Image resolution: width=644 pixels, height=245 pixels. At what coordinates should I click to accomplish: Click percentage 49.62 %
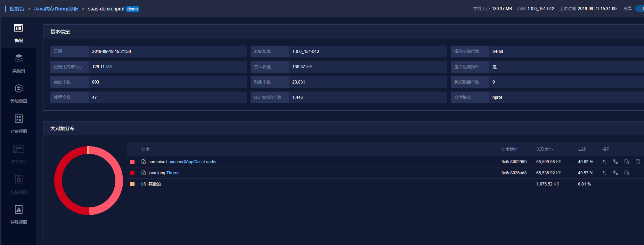click(586, 162)
